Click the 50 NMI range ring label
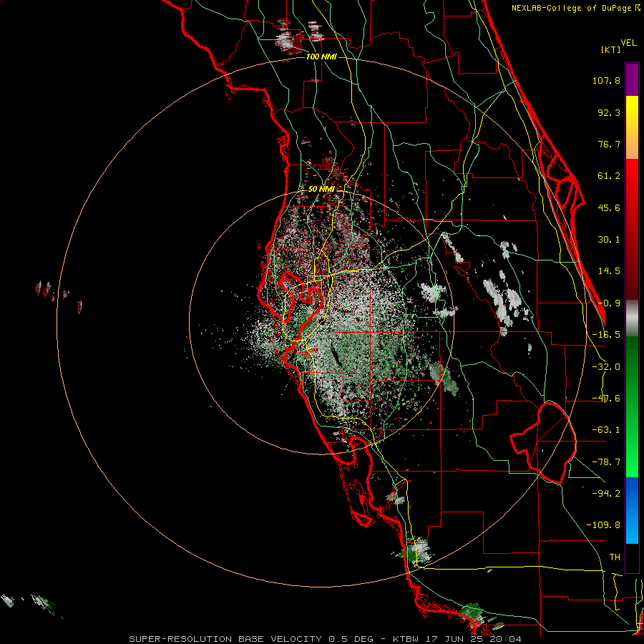The height and width of the screenshot is (644, 644). tap(321, 189)
